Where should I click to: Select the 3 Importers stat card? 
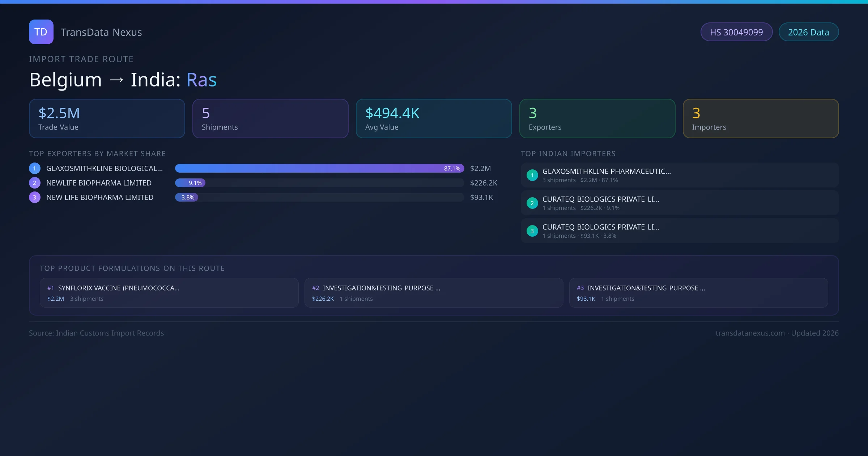[x=761, y=119]
